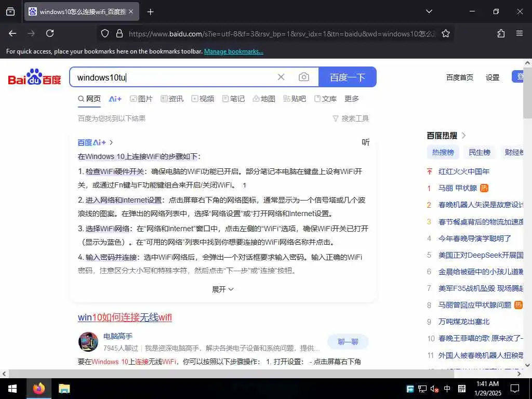Open the list all tabs dropdown
This screenshot has height=399, width=532.
click(429, 11)
